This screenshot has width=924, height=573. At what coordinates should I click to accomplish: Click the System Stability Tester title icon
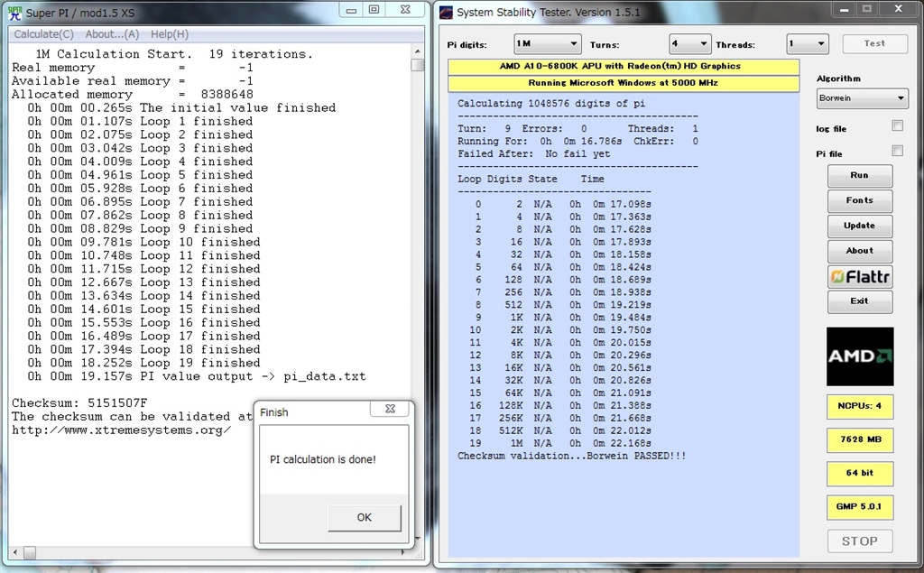[x=447, y=13]
